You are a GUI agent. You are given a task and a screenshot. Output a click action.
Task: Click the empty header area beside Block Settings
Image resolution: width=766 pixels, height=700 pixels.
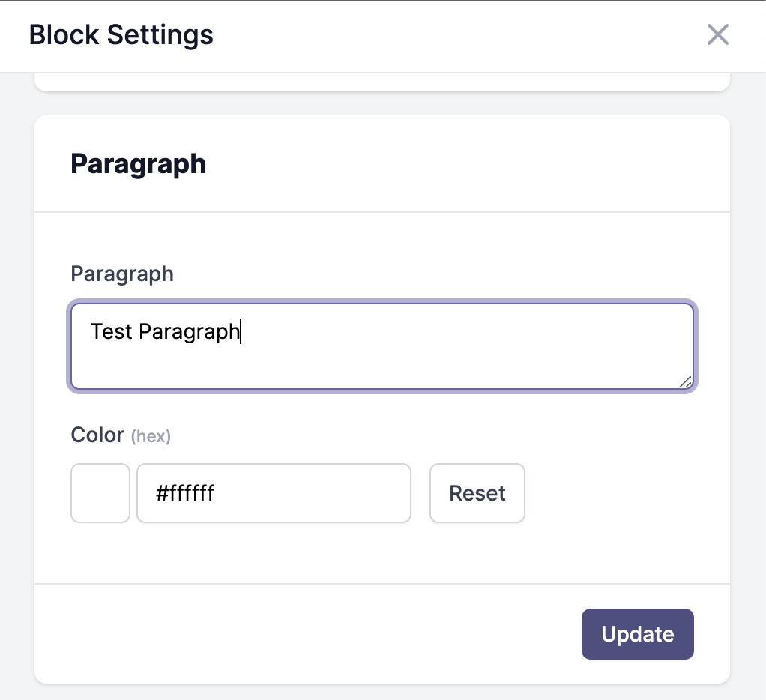tap(459, 35)
